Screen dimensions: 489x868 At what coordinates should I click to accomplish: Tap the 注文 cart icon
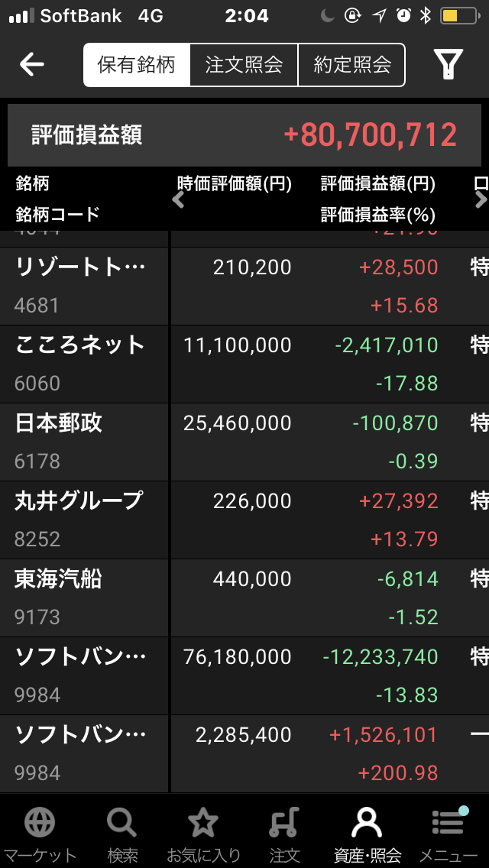(285, 823)
